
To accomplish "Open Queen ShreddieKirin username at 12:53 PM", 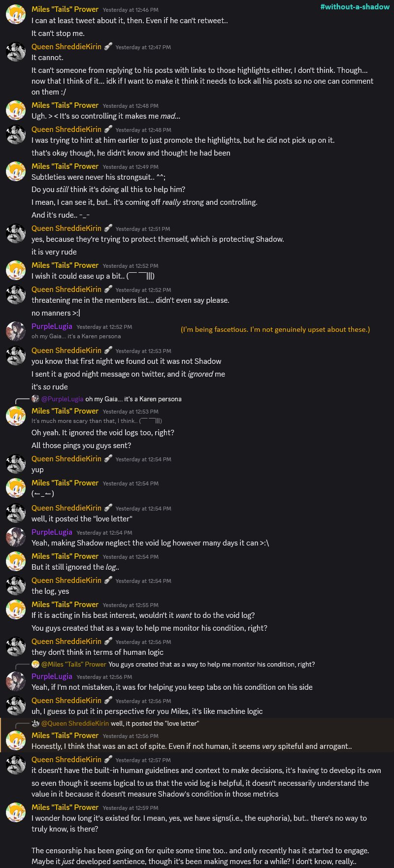I will click(66, 351).
